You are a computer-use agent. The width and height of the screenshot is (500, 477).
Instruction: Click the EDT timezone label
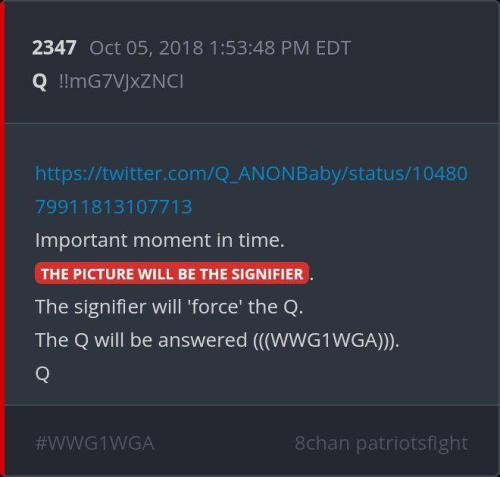pyautogui.click(x=333, y=48)
